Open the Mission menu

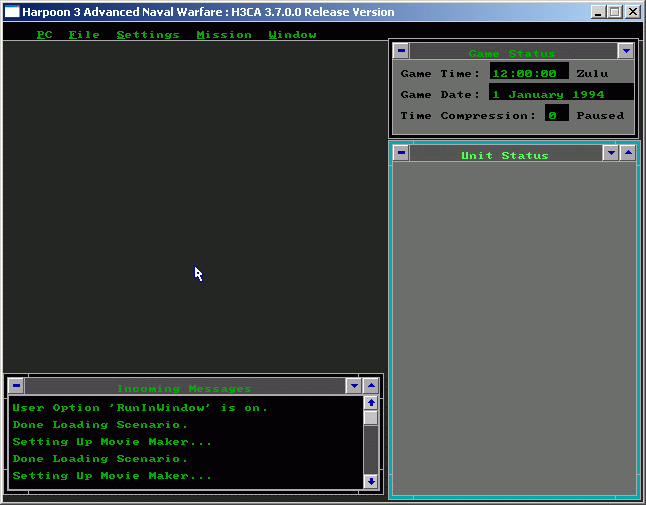[224, 35]
